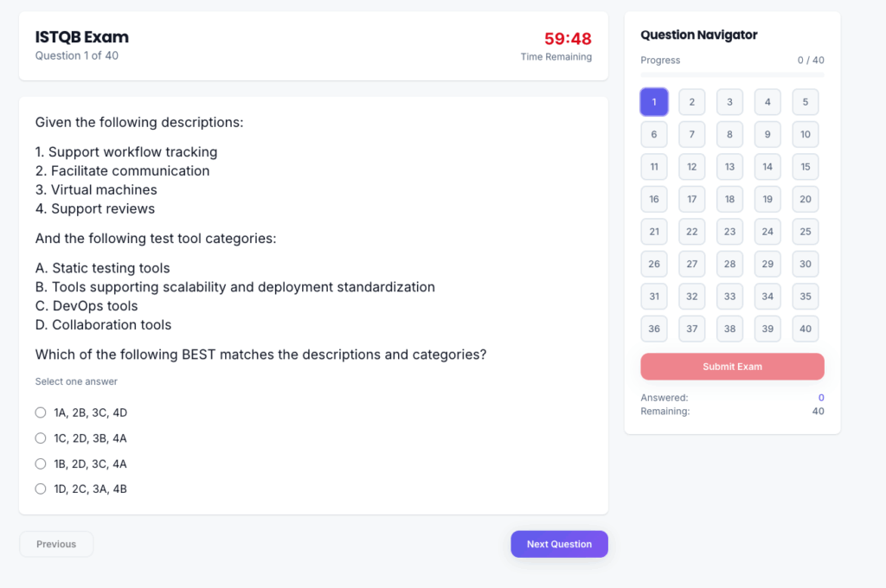Open question 30 from the navigator grid
The height and width of the screenshot is (588, 886).
coord(805,264)
